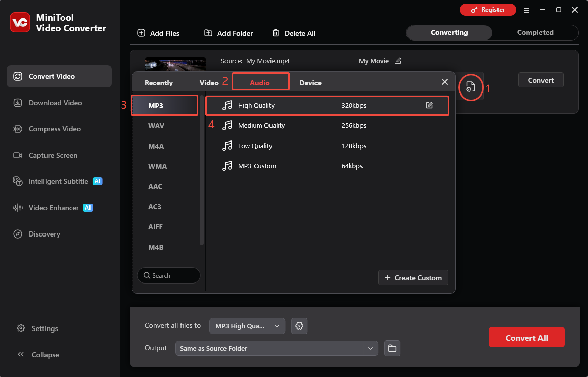Click Create Custom
The image size is (588, 377).
413,277
